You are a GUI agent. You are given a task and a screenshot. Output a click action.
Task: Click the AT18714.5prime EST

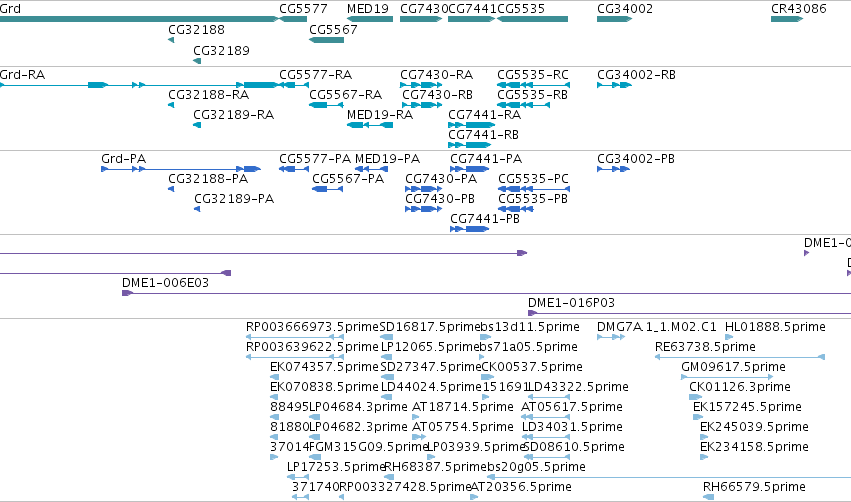coord(416,417)
